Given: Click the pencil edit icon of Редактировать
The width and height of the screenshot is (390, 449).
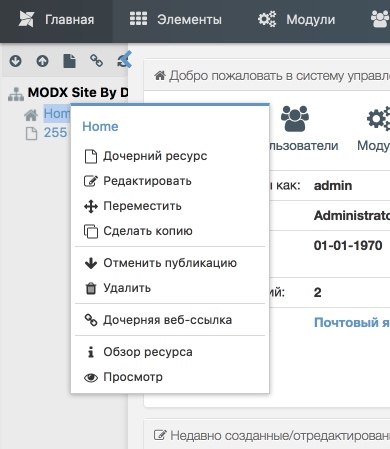Looking at the screenshot, I should click(x=91, y=181).
